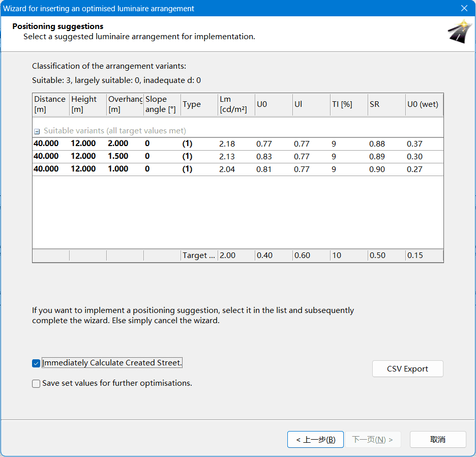This screenshot has height=457, width=476.
Task: Click target TI value 10
Action: [337, 255]
